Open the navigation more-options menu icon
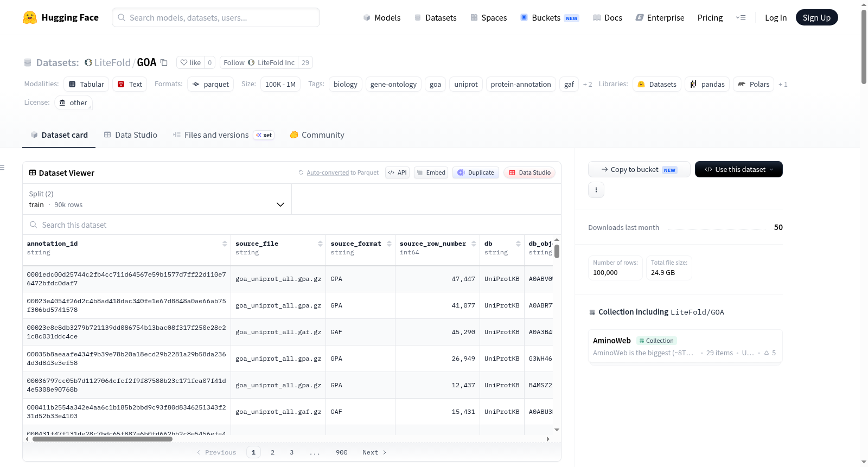 [741, 17]
